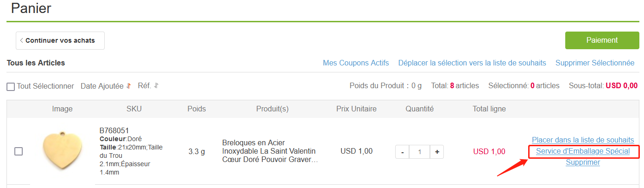Viewport: 644px width, 188px height.
Task: Click the Paiement checkout button
Action: tap(602, 40)
